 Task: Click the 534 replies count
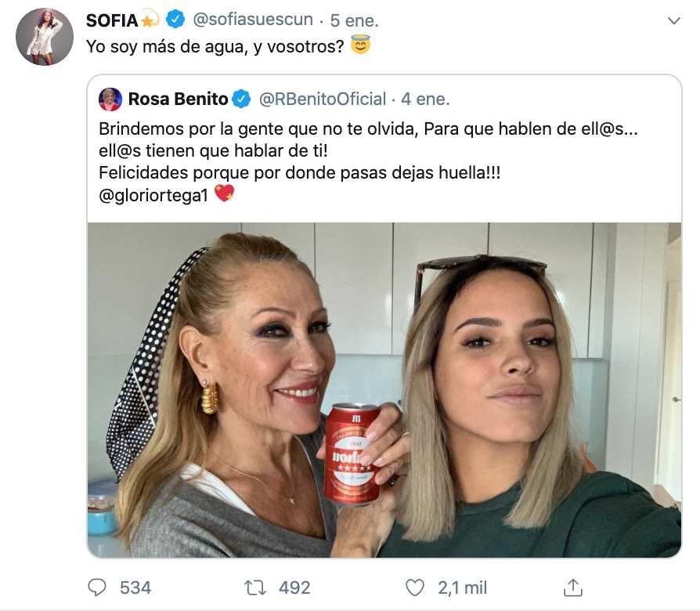135,587
